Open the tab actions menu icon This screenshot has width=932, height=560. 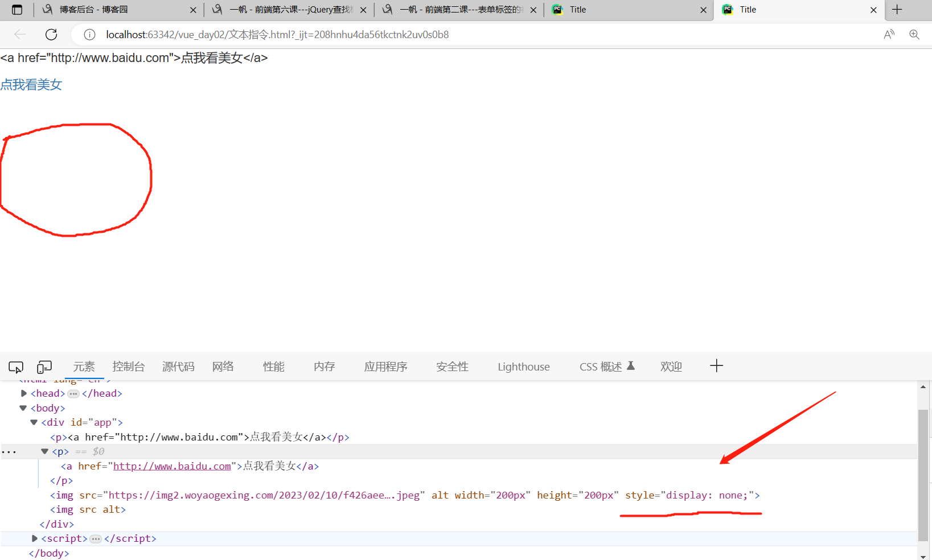(x=17, y=10)
